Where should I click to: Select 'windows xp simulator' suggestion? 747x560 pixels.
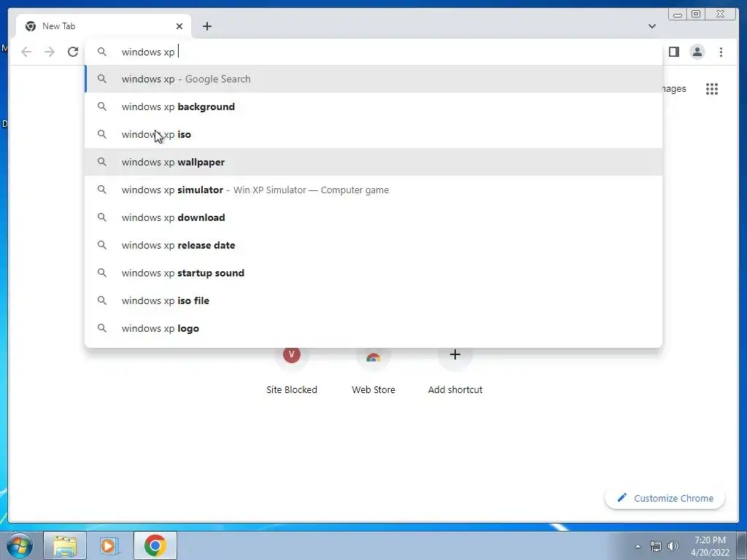click(x=373, y=190)
